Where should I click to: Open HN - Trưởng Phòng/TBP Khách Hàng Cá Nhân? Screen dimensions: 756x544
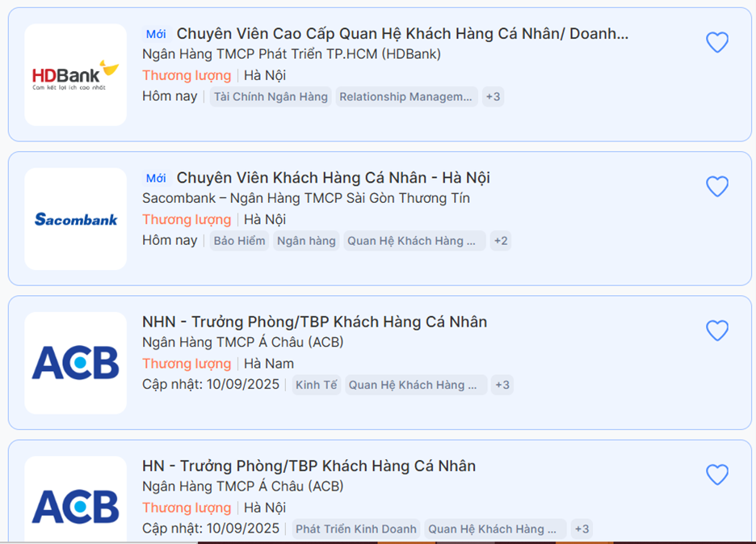point(309,466)
